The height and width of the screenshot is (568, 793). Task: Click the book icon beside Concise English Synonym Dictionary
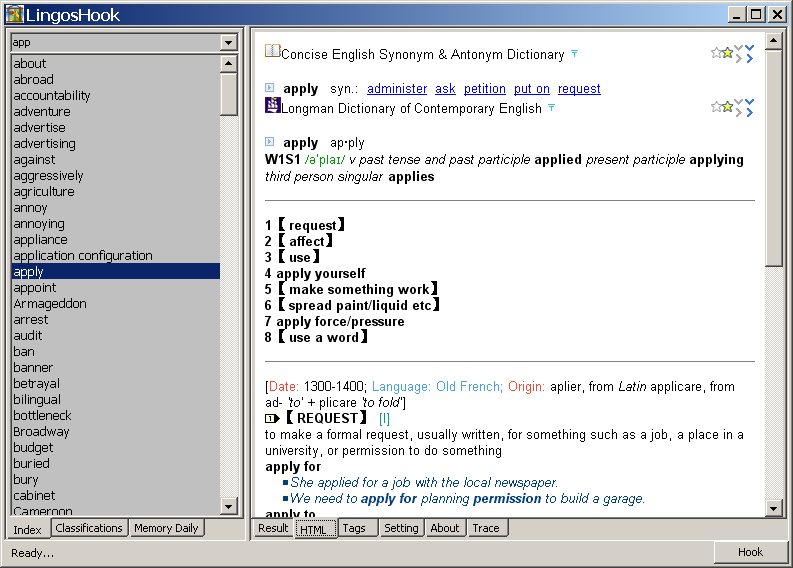coord(273,51)
